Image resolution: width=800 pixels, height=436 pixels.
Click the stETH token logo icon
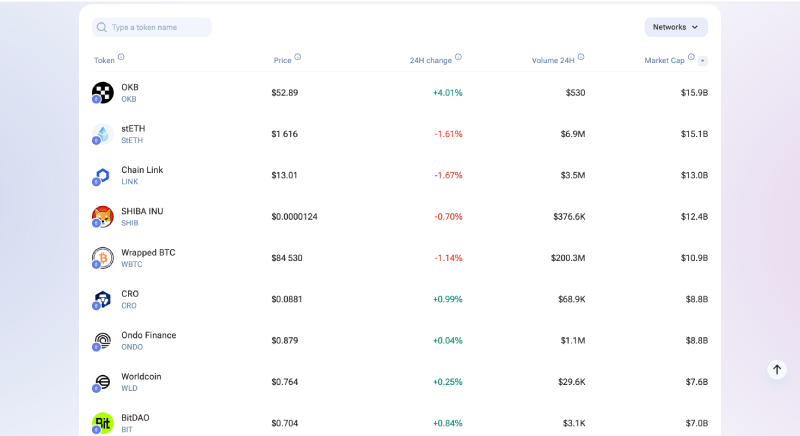(x=103, y=134)
